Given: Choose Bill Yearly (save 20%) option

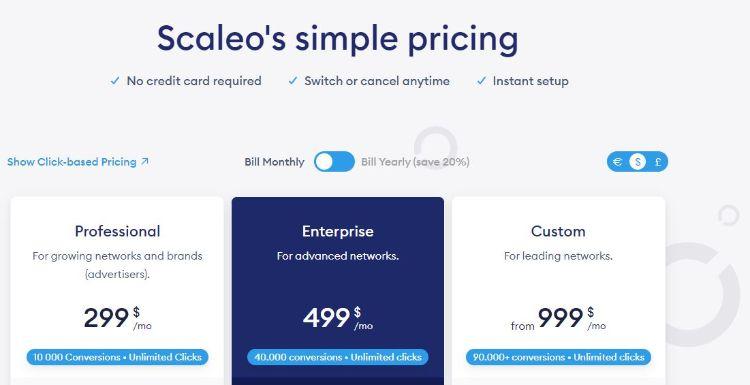Looking at the screenshot, I should [415, 162].
